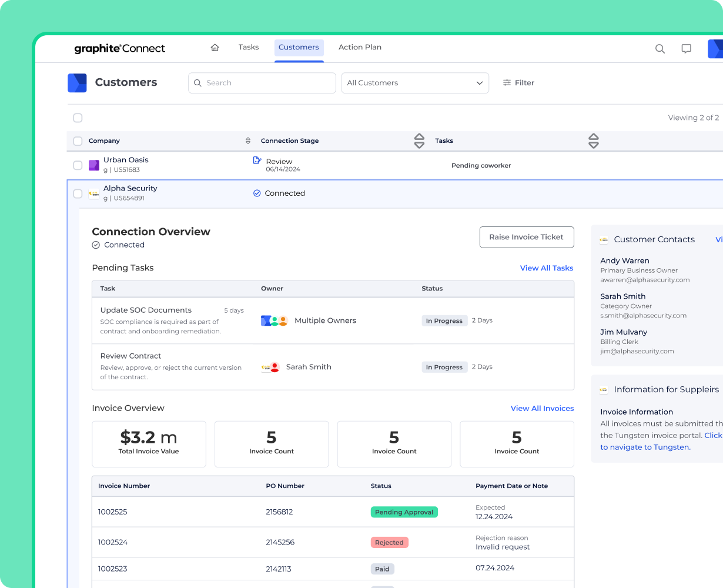Click the checkmark icon under Connection Overview
Screen dimensions: 723x588
96,245
